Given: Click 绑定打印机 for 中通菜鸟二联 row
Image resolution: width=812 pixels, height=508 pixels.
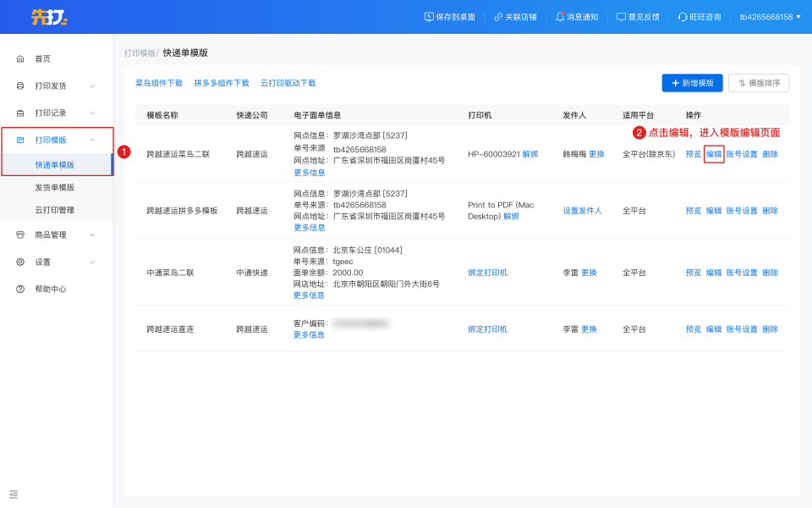Looking at the screenshot, I should 487,273.
